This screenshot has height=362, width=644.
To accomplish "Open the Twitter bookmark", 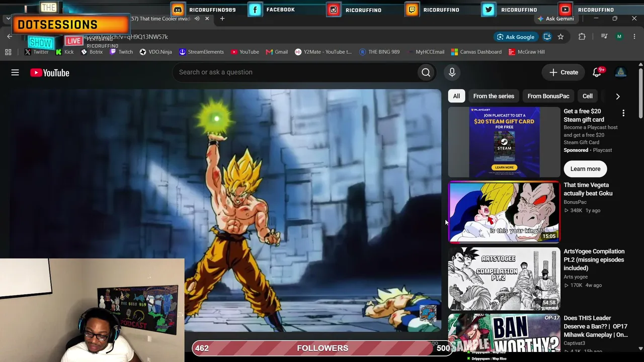I will [x=36, y=52].
